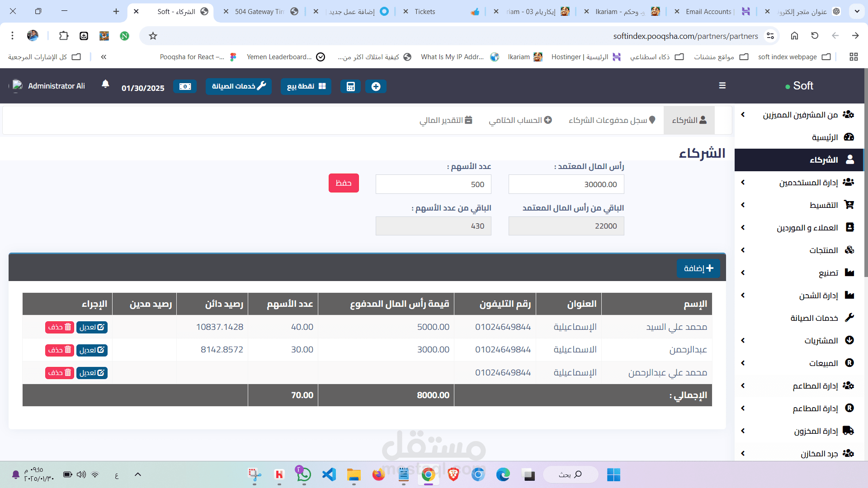868x488 pixels.
Task: Click the عدد الأسهم input field
Action: point(433,184)
